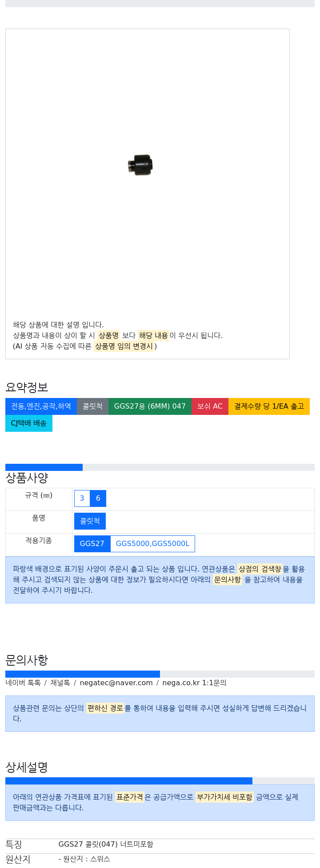The width and height of the screenshot is (320, 868).
Task: Click the highlighted 상점의 검색창 text
Action: pos(260,569)
